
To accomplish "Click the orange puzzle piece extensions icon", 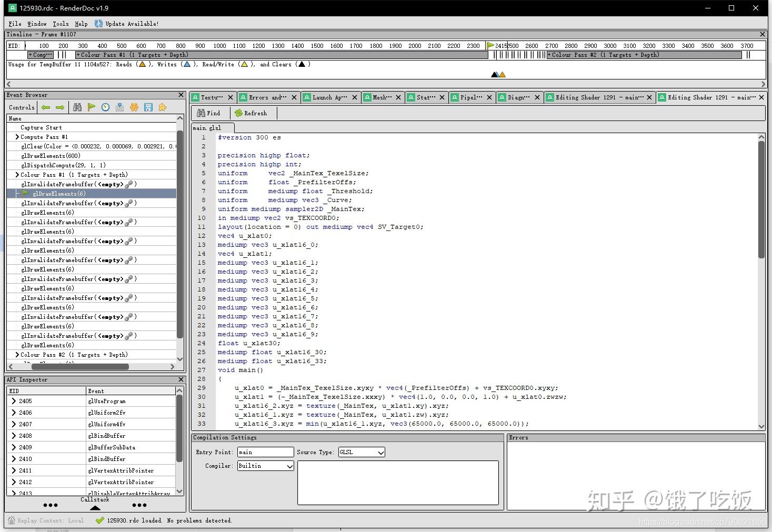I will pyautogui.click(x=163, y=107).
